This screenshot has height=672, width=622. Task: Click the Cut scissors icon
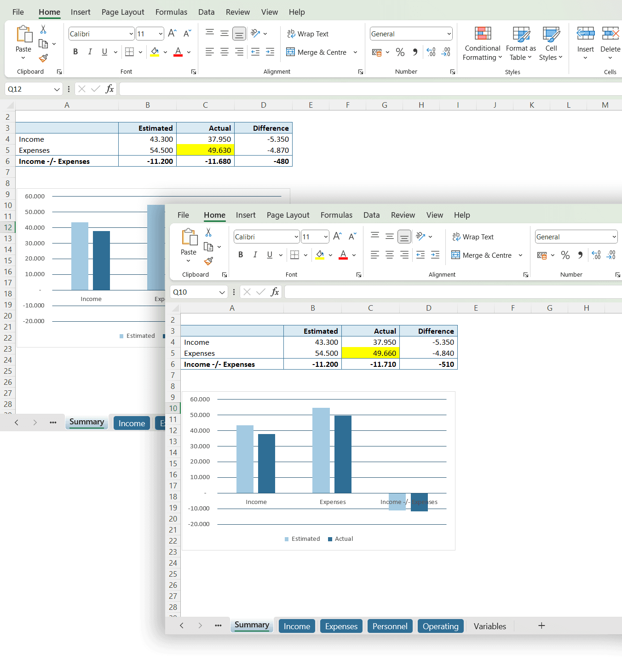click(x=208, y=232)
